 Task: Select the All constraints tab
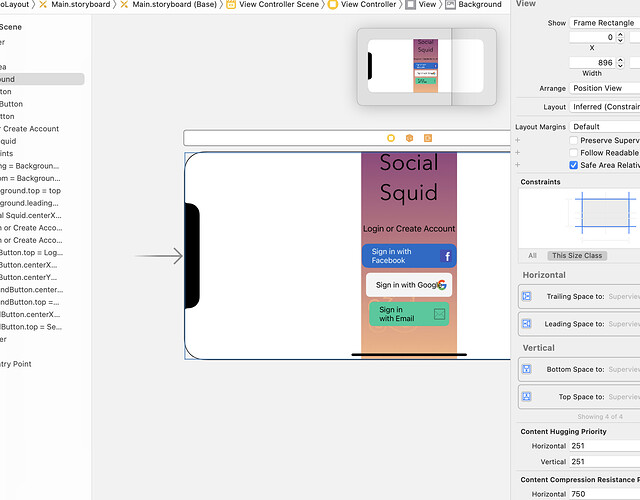(532, 256)
